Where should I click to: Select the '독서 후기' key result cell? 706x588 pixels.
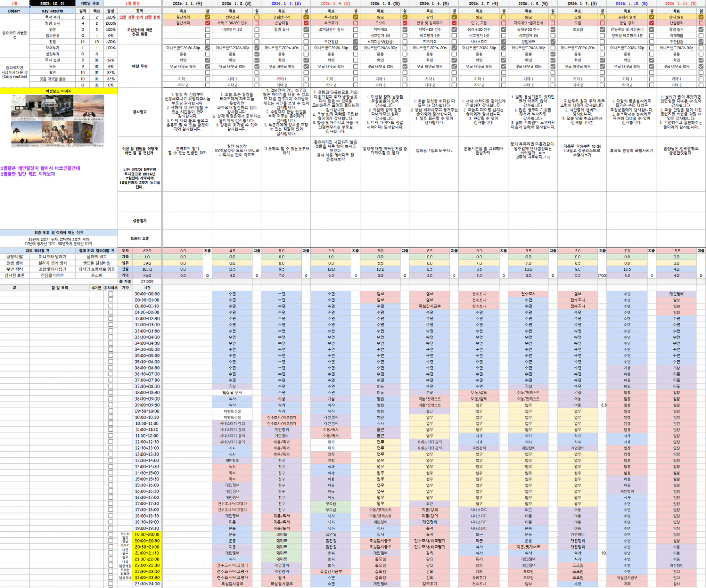pyautogui.click(x=52, y=17)
